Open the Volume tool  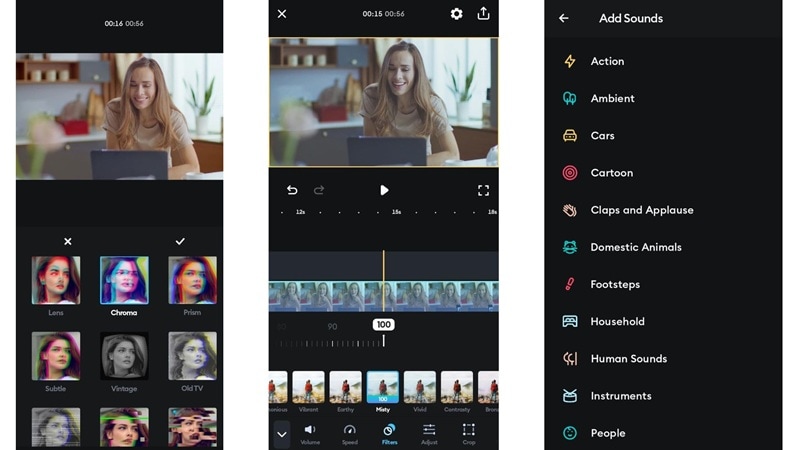pyautogui.click(x=310, y=434)
